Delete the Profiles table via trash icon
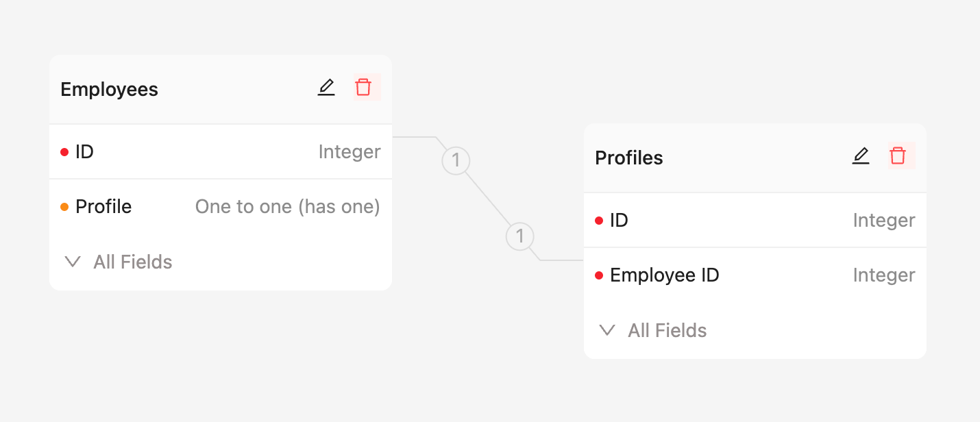 [898, 156]
